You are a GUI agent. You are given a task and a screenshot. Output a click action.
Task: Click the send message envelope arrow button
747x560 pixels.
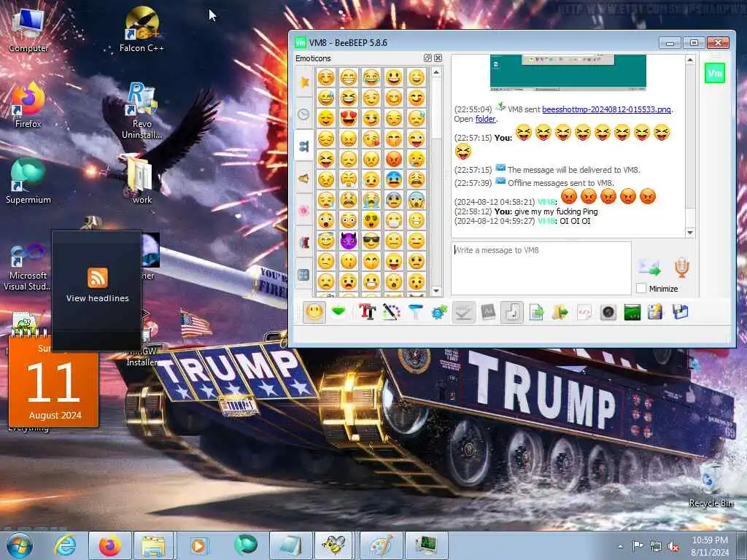(x=649, y=268)
